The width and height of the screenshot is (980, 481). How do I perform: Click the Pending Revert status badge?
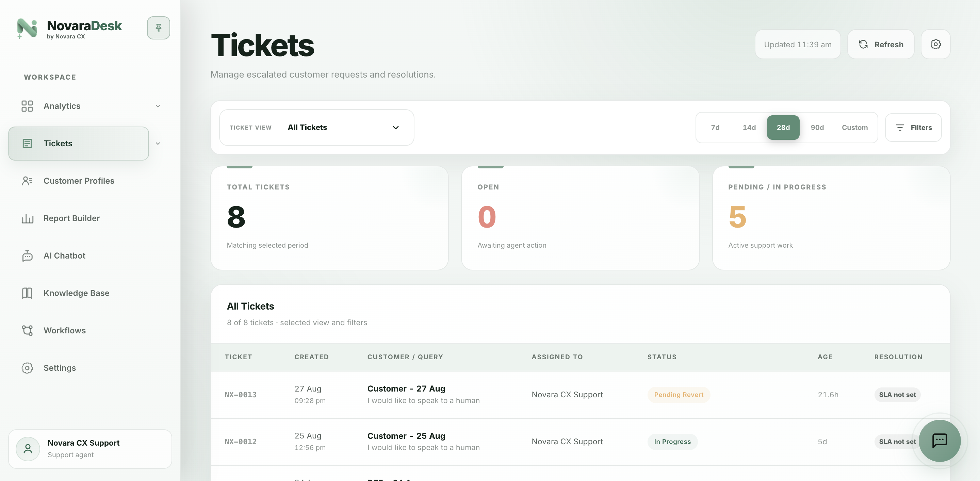pyautogui.click(x=678, y=395)
